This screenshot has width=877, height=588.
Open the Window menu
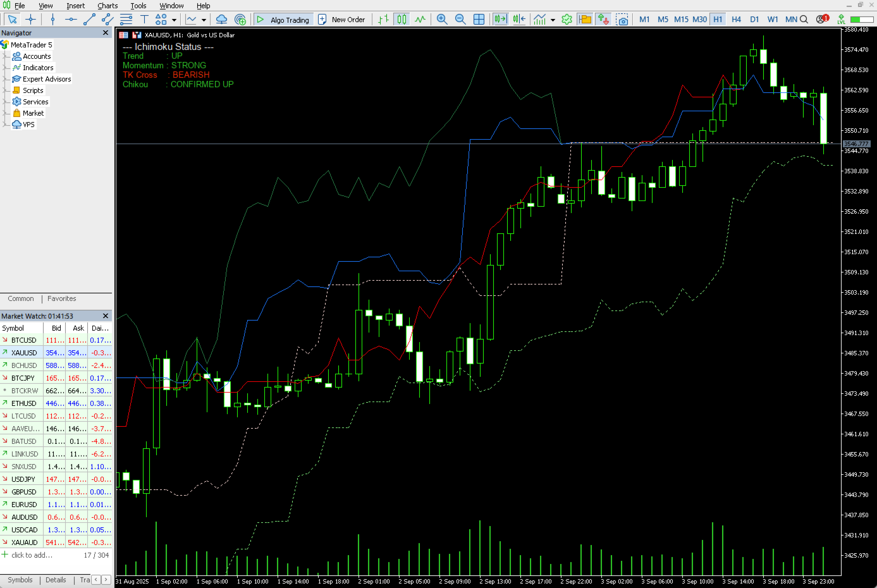[171, 6]
